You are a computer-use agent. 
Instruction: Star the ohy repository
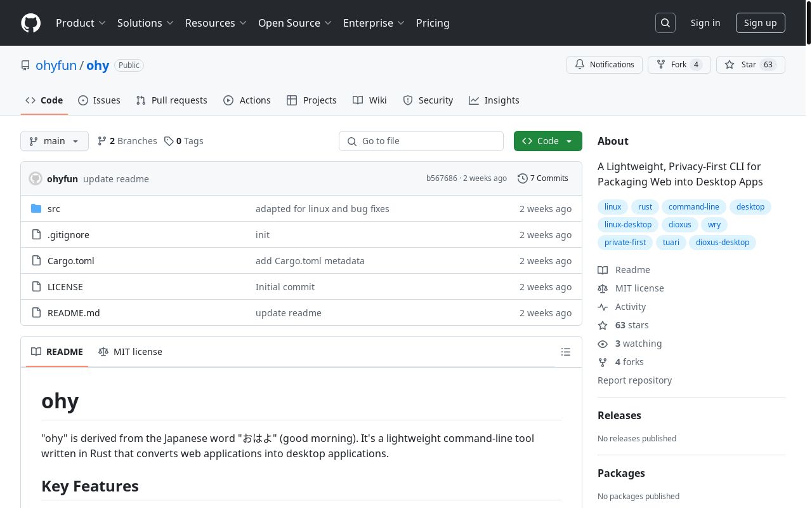pyautogui.click(x=750, y=65)
